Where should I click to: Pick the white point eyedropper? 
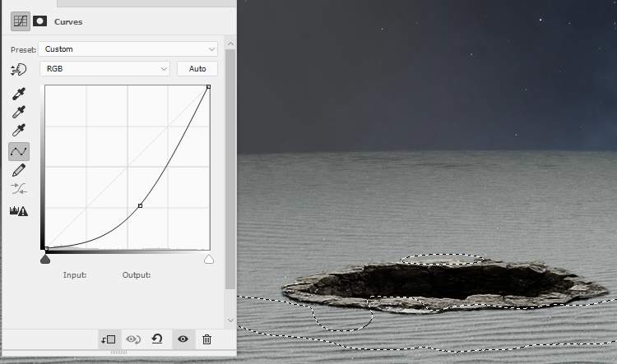point(18,130)
